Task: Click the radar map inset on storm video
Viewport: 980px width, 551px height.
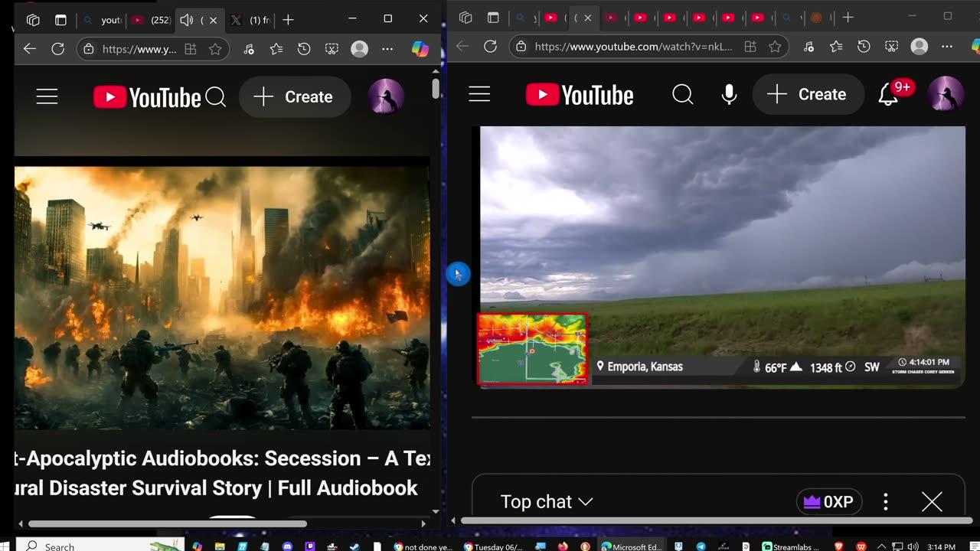Action: [532, 348]
